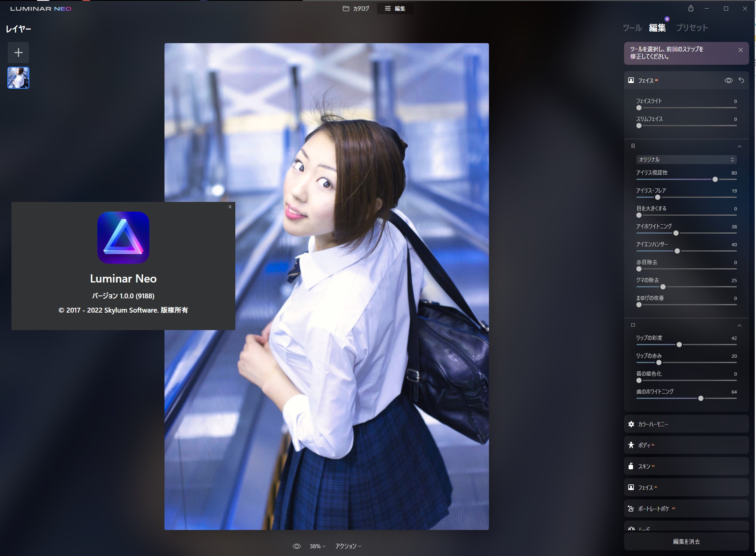This screenshot has width=756, height=556.
Task: Open the カラーハーモニー tool via its gear icon
Action: 631,424
